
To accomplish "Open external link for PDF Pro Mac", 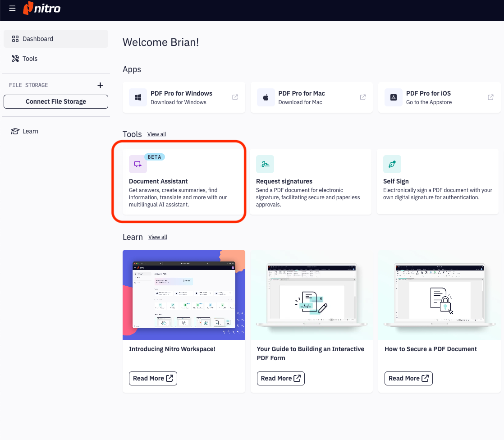I will click(x=363, y=97).
